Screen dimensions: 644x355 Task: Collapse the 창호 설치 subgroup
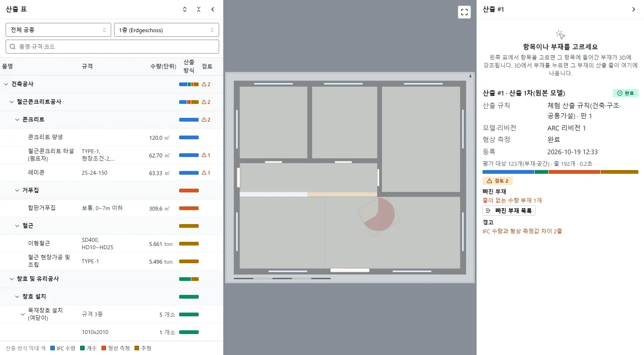click(x=18, y=297)
